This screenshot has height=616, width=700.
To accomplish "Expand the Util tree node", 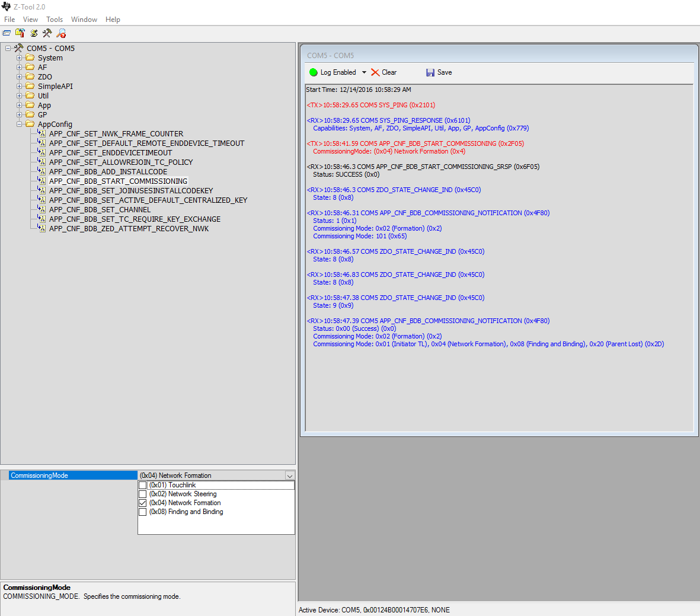I will [19, 95].
